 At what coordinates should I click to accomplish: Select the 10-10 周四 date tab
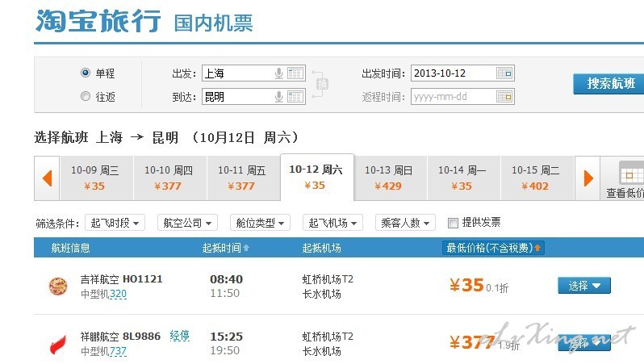[x=170, y=178]
